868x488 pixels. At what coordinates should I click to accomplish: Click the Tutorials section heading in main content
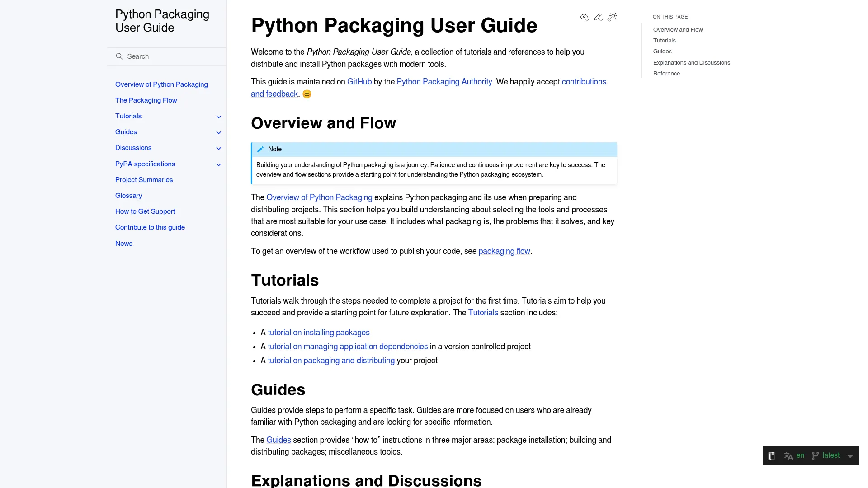[285, 280]
